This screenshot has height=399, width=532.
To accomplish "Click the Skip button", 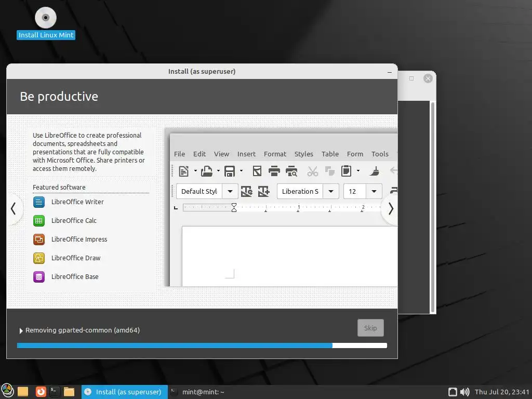I will [370, 328].
